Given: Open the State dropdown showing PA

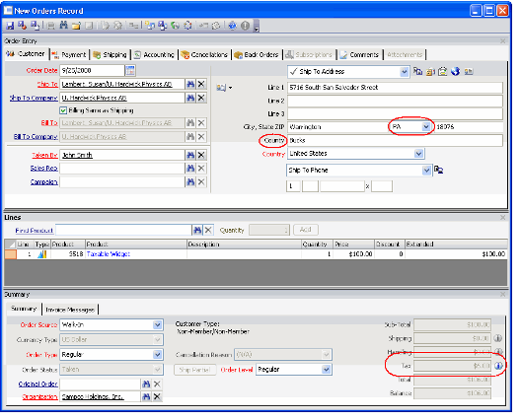Looking at the screenshot, I should [426, 126].
